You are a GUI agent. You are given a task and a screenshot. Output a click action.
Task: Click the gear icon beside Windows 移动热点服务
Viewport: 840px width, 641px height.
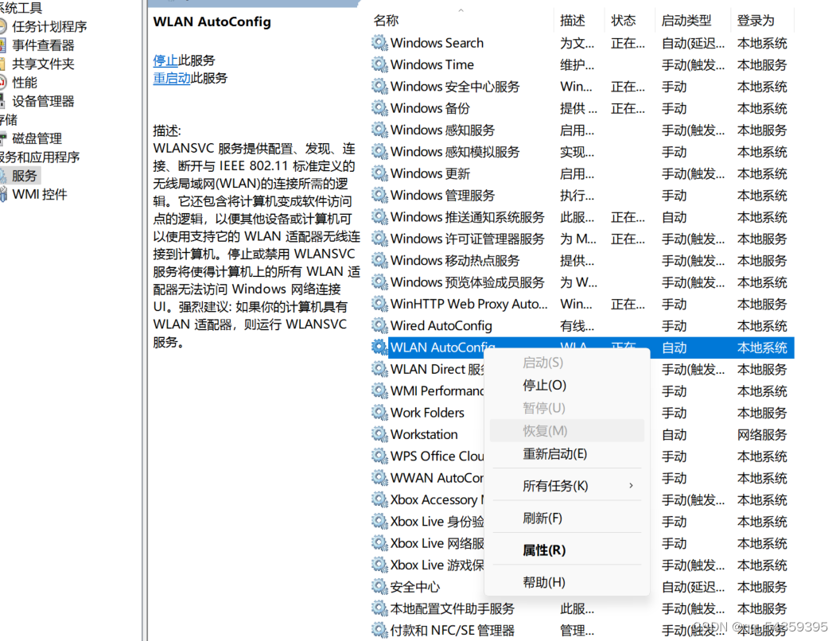379,260
